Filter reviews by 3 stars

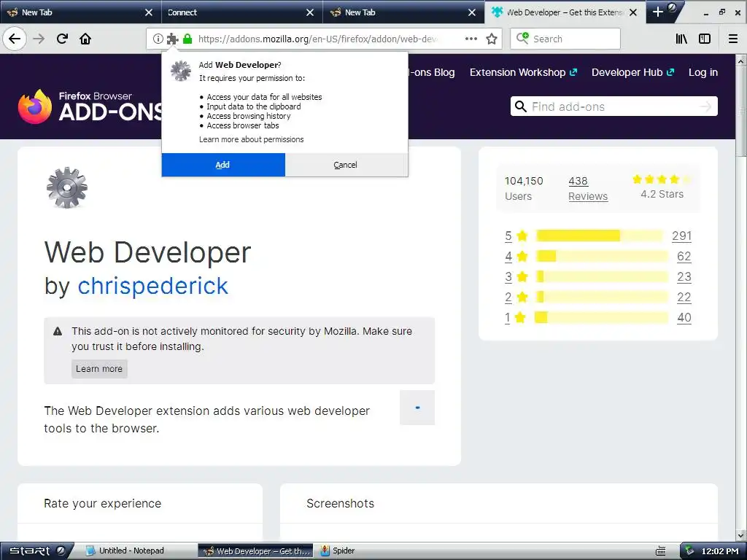516,276
